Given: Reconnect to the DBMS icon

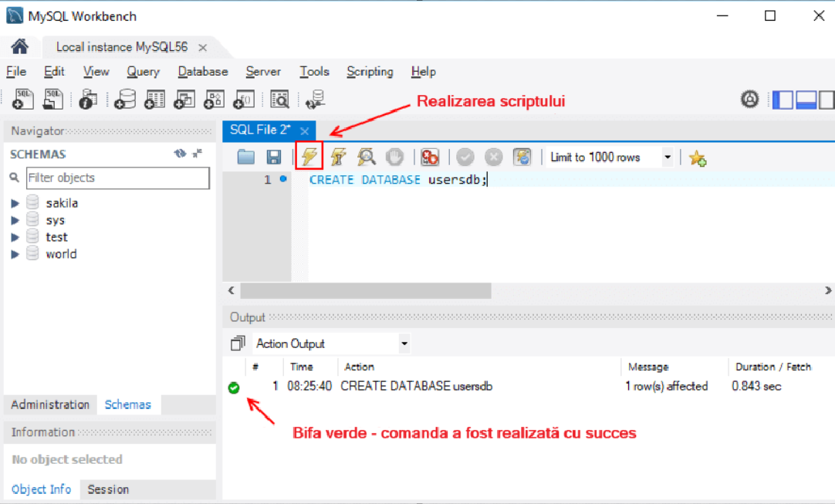Looking at the screenshot, I should pyautogui.click(x=316, y=99).
